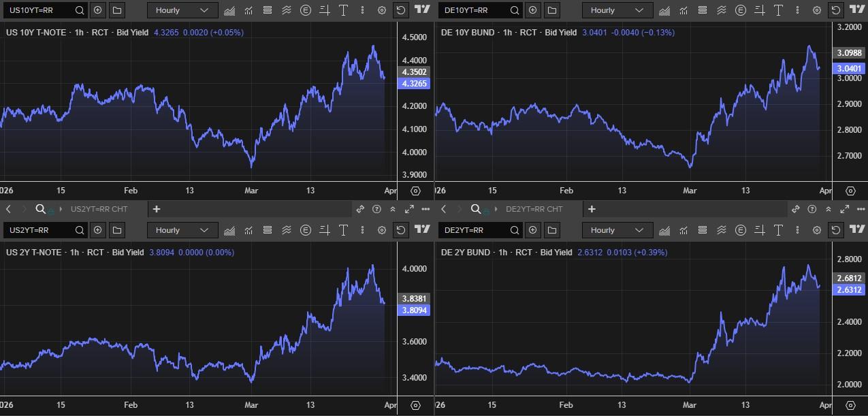Open chart settings gear in DE2YT panel
The image size is (868, 416).
tap(816, 230)
